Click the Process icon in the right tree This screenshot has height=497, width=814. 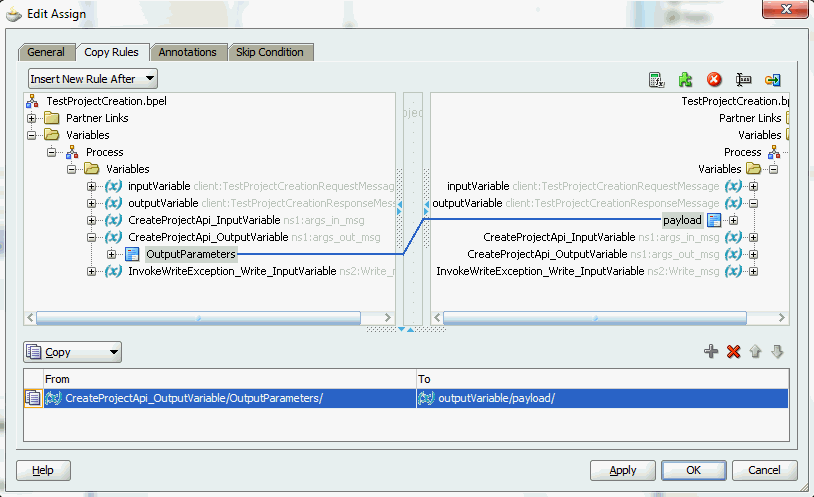click(x=774, y=152)
